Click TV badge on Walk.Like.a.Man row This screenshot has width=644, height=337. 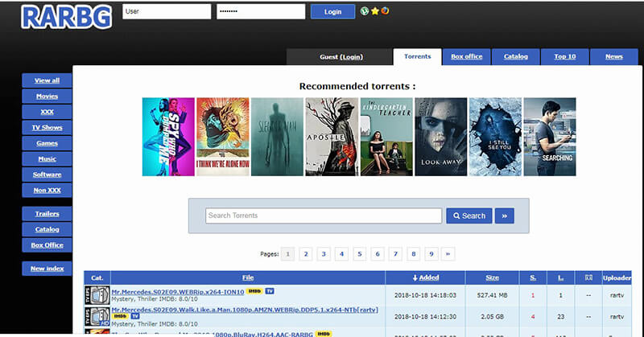pyautogui.click(x=135, y=316)
